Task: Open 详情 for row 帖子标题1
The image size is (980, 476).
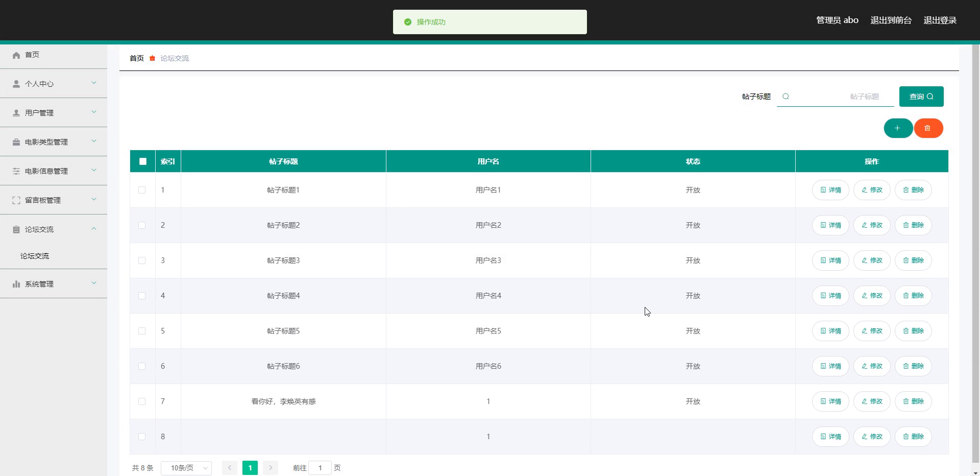Action: [x=830, y=190]
